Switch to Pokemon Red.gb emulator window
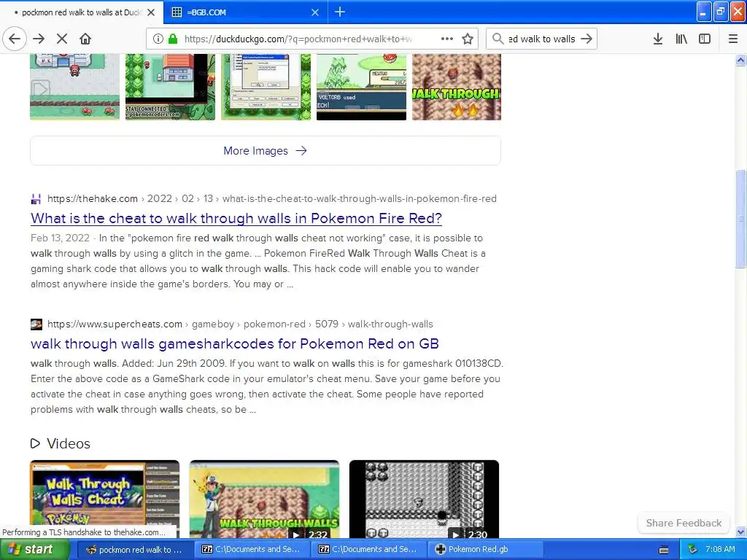The image size is (747, 560). 485,549
